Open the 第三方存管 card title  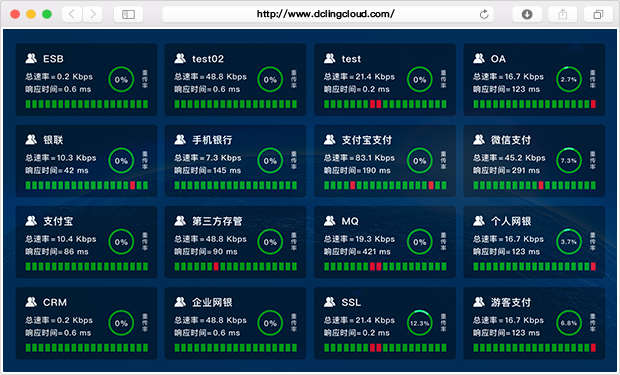pos(217,221)
